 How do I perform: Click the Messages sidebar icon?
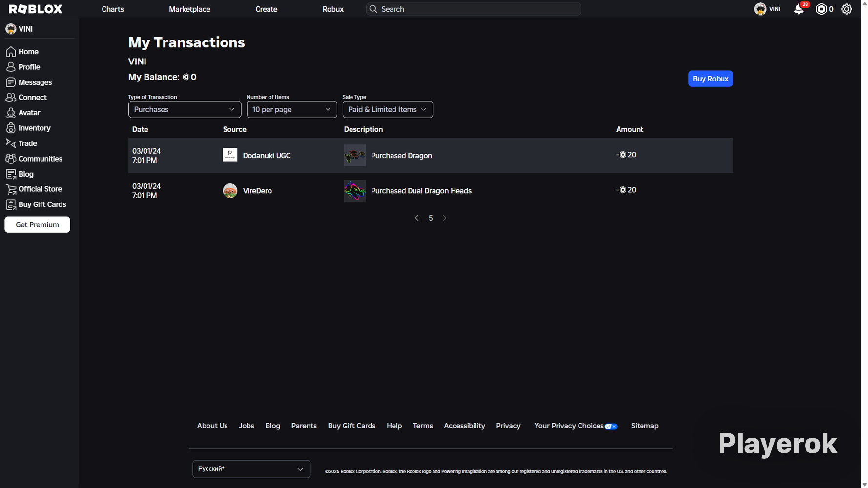(x=11, y=82)
